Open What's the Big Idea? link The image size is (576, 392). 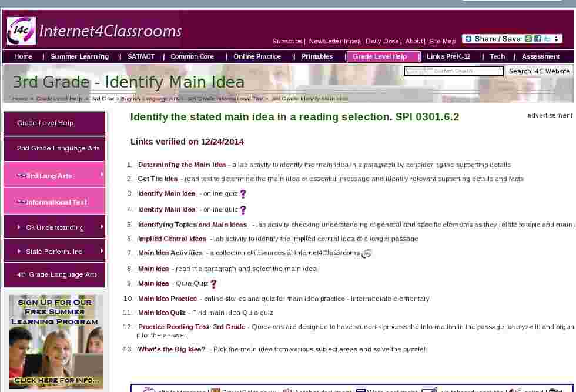[172, 349]
